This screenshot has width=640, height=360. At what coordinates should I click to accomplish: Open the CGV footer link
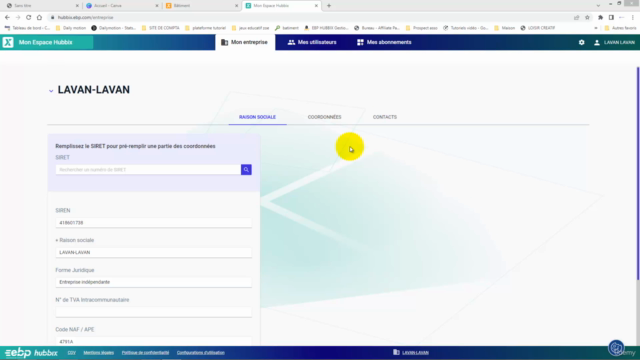coord(72,353)
